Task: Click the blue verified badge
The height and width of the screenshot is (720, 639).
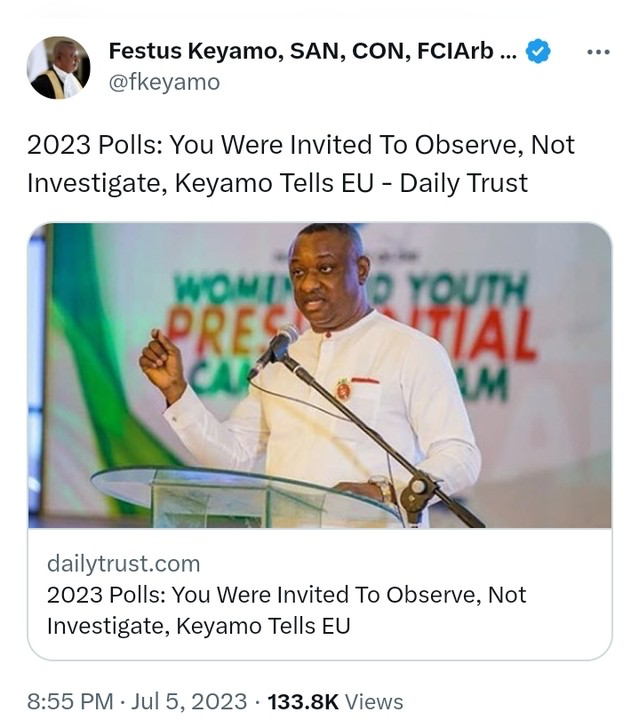Action: point(538,51)
